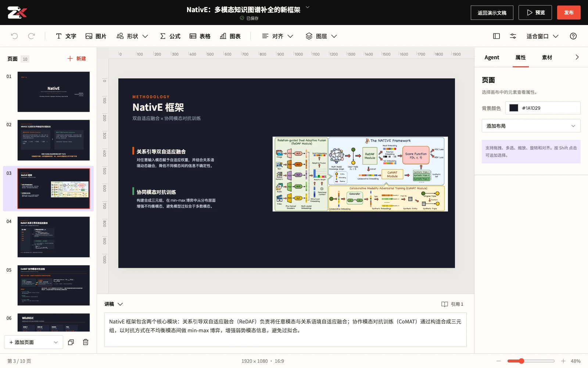Click the zoom slider handle
The image size is (588, 368).
click(x=521, y=361)
